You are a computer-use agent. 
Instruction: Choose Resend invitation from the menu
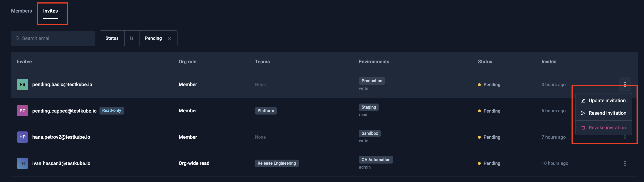[604, 113]
